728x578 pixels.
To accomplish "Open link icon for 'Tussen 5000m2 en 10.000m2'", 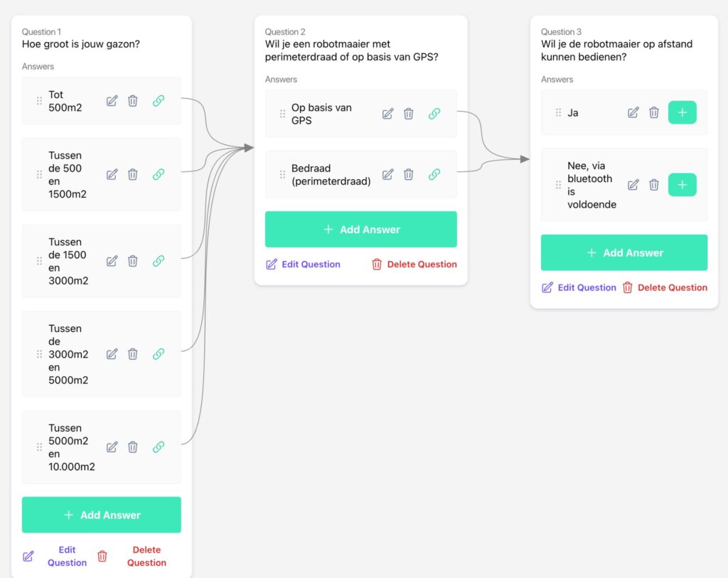I will tap(159, 447).
